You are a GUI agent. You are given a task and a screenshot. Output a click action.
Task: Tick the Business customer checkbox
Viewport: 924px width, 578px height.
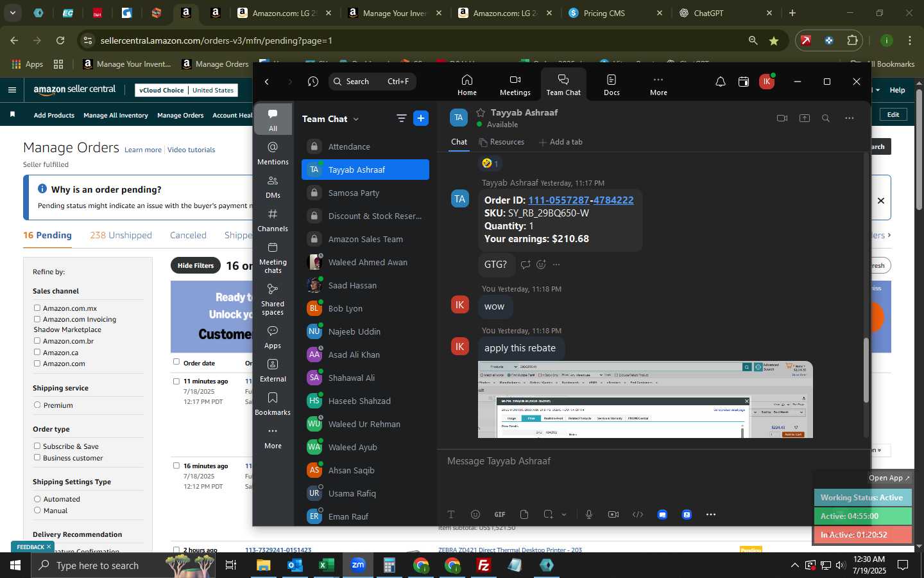point(37,458)
